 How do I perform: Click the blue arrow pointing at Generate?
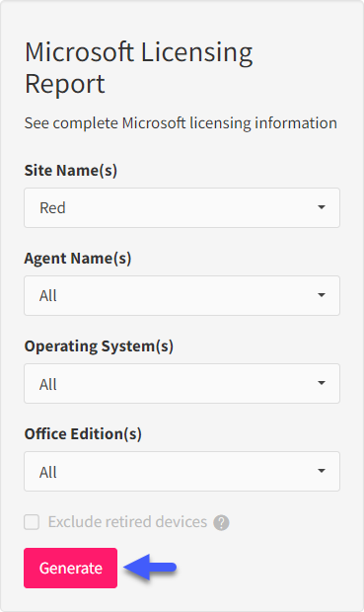click(x=150, y=567)
